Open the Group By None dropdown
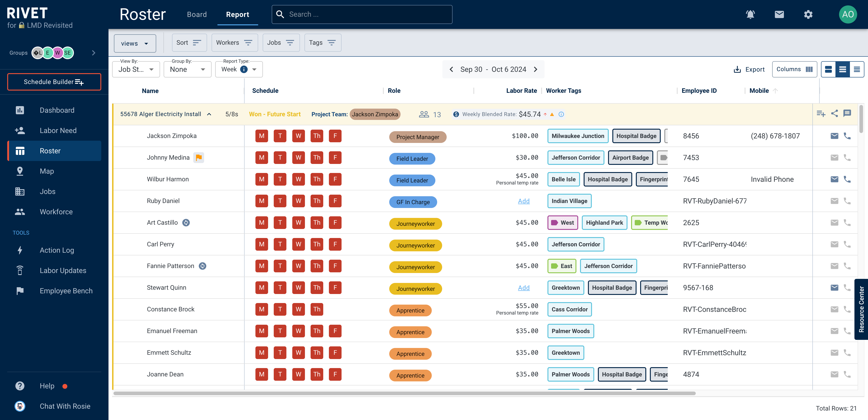868x420 pixels. point(187,69)
